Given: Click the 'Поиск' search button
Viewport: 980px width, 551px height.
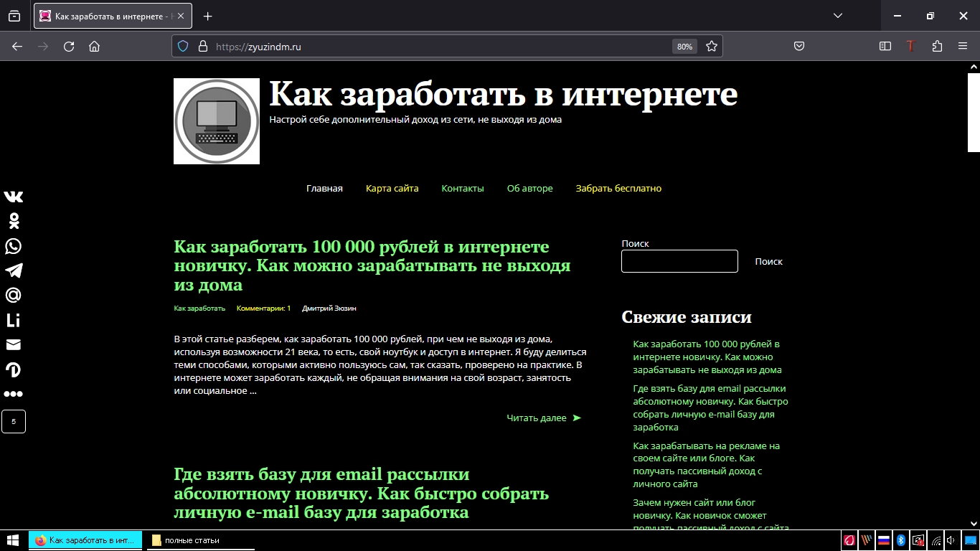Looking at the screenshot, I should click(x=769, y=262).
